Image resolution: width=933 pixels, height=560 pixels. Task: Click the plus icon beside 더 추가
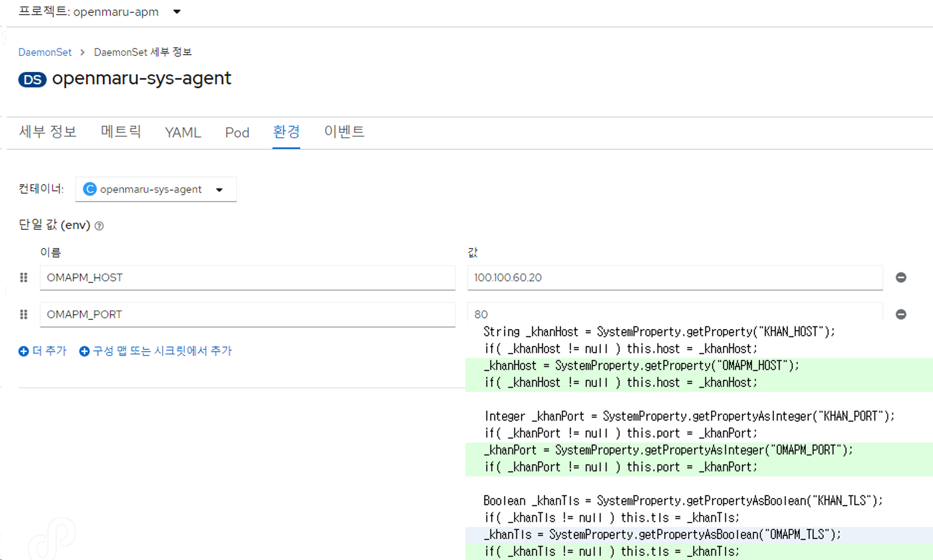[23, 351]
